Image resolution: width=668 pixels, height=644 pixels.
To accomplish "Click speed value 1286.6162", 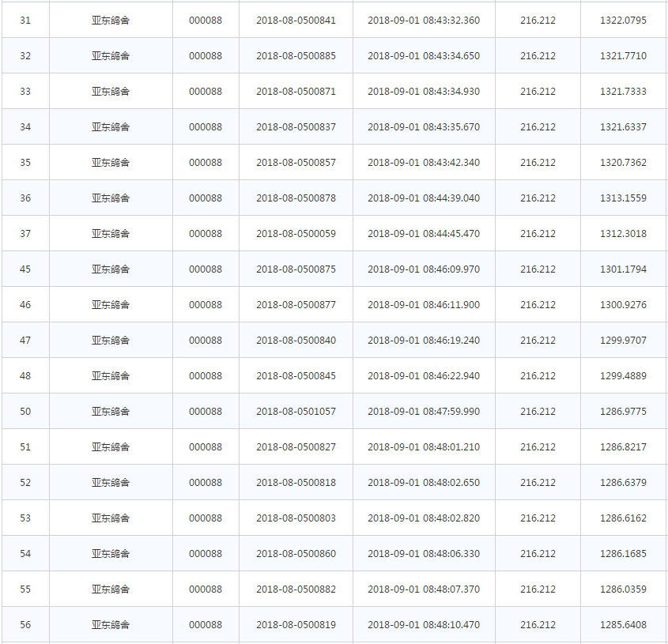I will 623,518.
